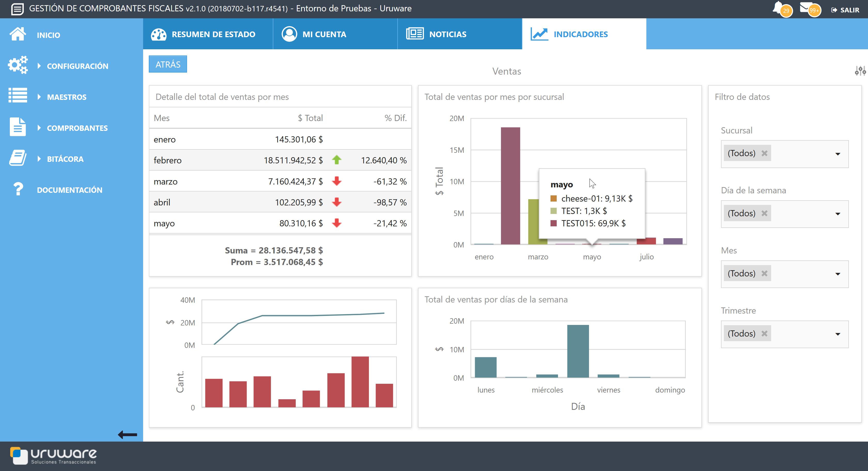Click the TEST015 color swatch in tooltip
The width and height of the screenshot is (868, 471).
[x=553, y=223]
